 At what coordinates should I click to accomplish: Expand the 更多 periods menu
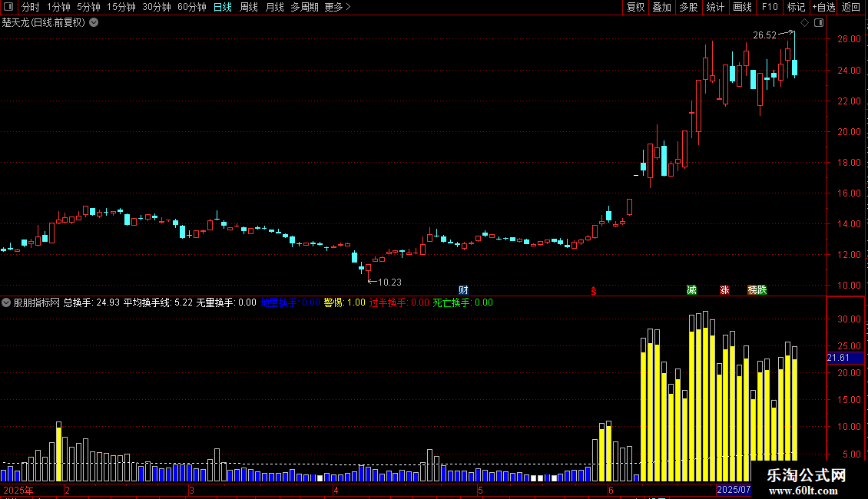[x=337, y=7]
